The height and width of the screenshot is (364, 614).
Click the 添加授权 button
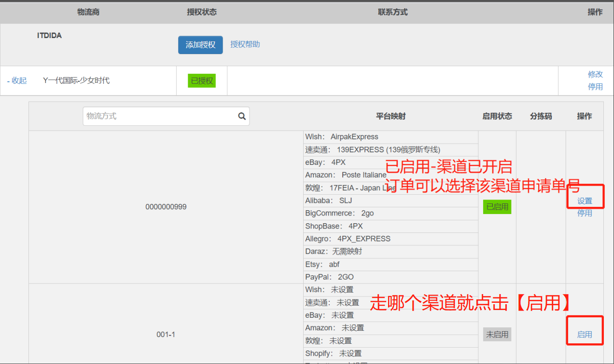[x=200, y=45]
